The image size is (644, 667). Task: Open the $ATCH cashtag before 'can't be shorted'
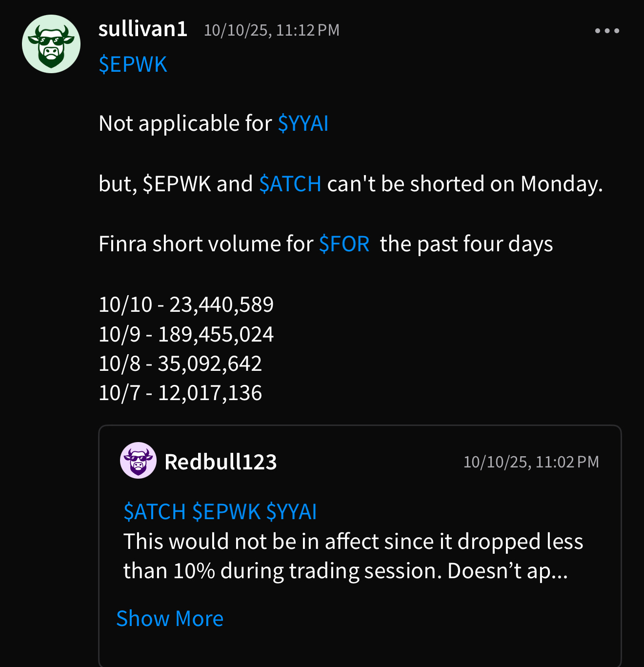point(290,184)
